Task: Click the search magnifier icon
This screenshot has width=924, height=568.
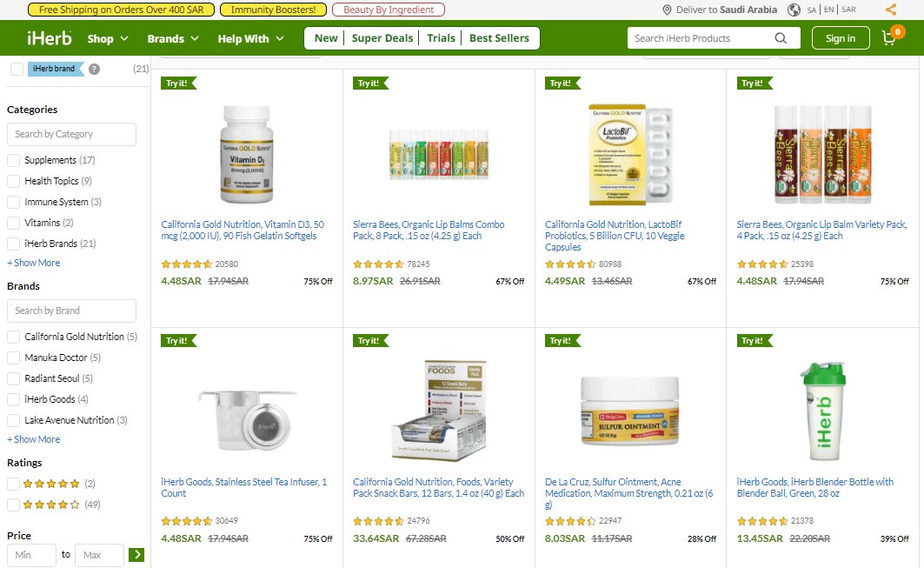Action: click(781, 38)
